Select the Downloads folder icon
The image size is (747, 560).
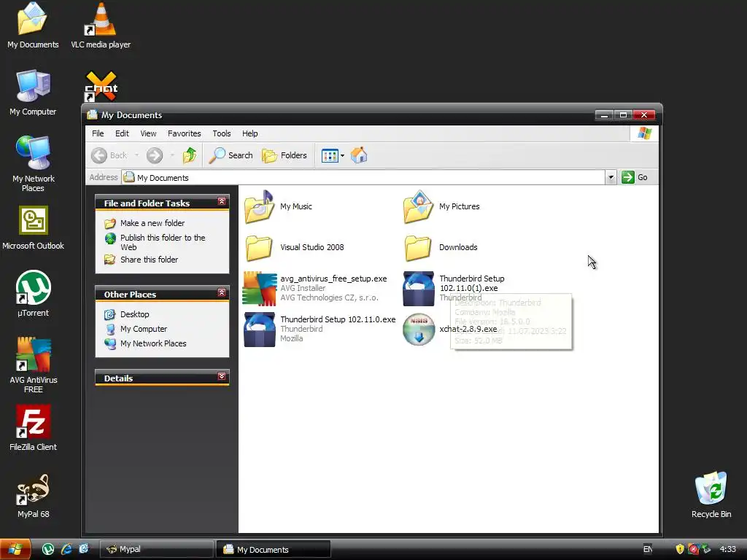point(418,248)
